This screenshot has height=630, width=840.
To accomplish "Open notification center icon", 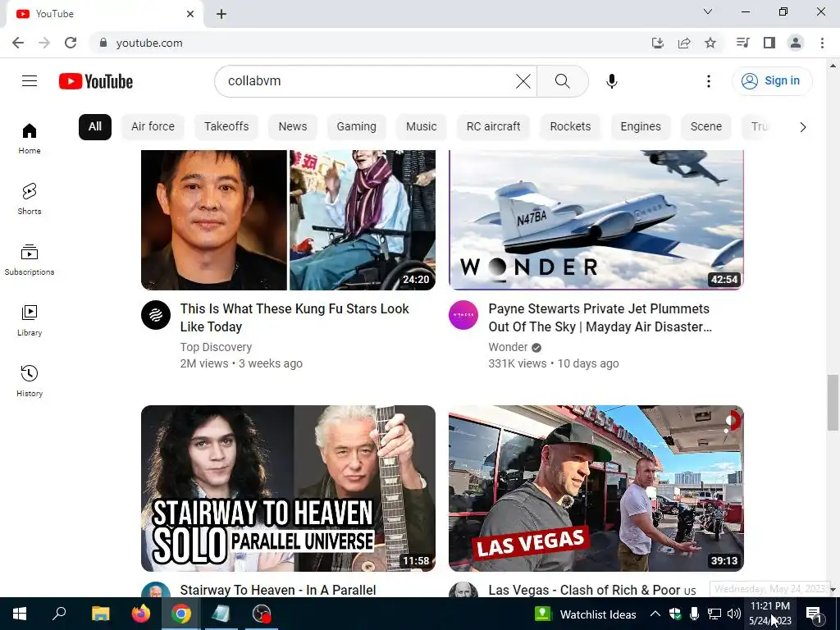I will (x=814, y=614).
